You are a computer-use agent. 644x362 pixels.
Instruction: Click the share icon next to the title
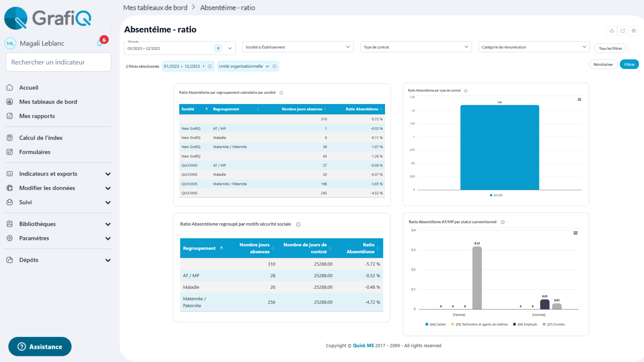[611, 31]
